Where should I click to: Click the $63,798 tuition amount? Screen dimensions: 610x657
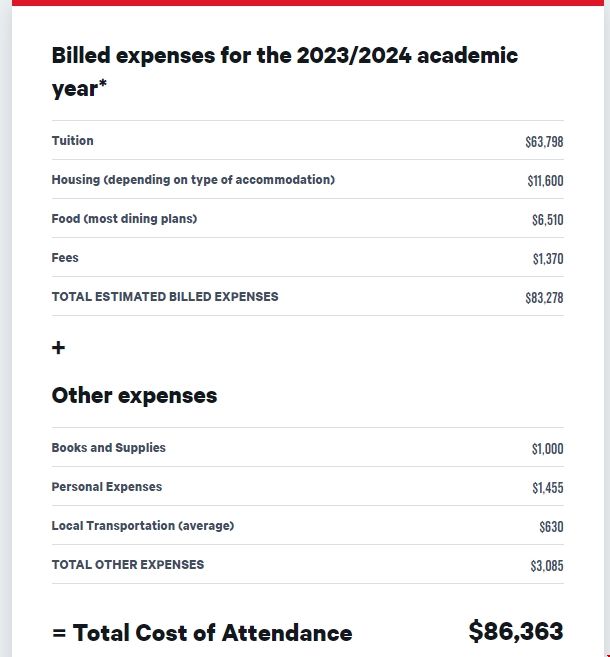(544, 142)
